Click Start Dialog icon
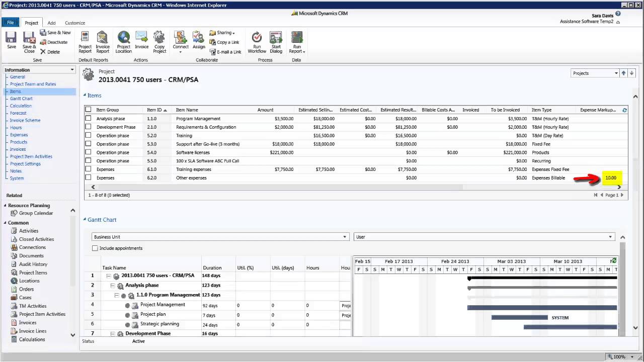The image size is (644, 362). pos(276,42)
